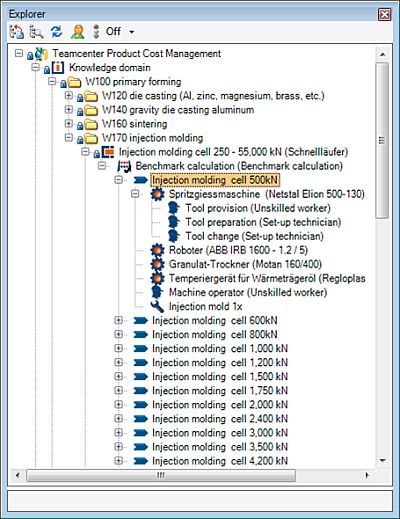Select Injection molding cell 2,000 kN

click(220, 405)
